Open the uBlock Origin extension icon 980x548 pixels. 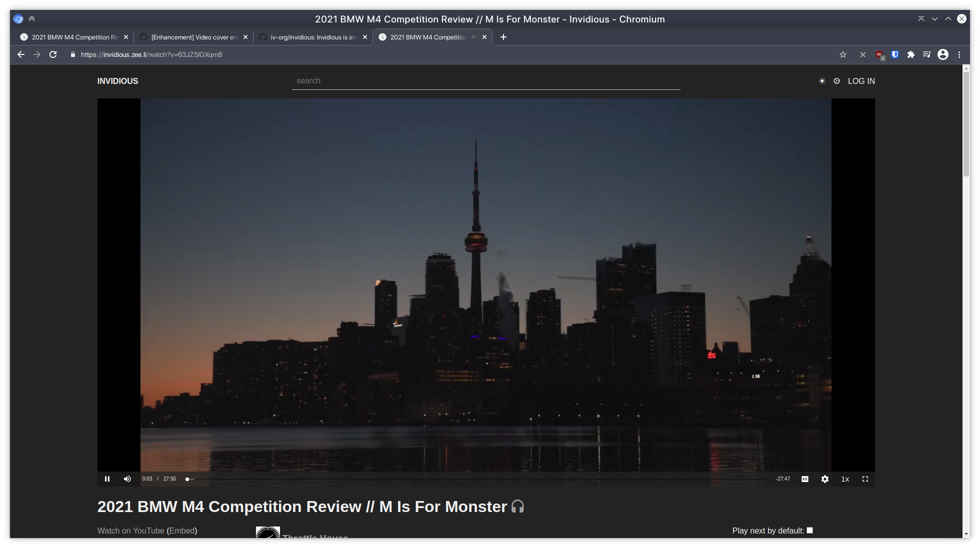click(x=879, y=54)
